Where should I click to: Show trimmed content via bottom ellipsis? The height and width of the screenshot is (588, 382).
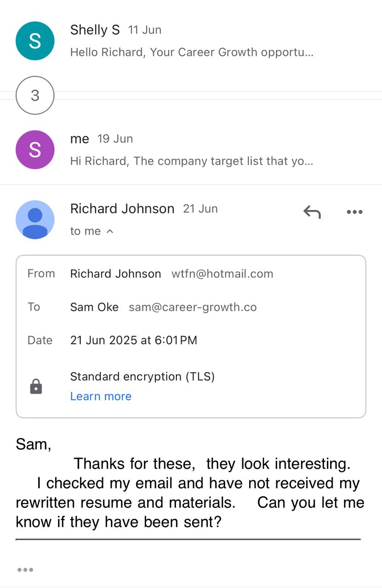25,570
